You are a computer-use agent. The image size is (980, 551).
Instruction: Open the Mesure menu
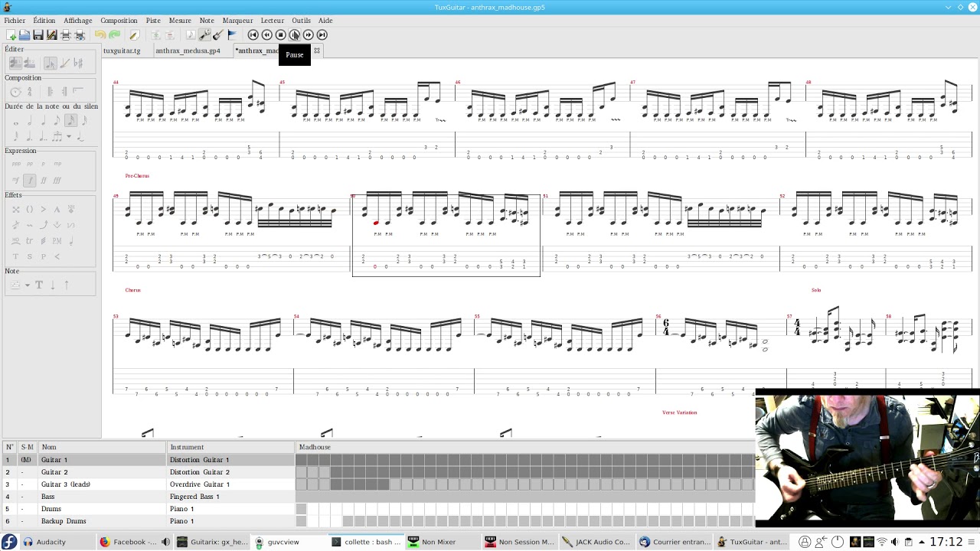180,21
